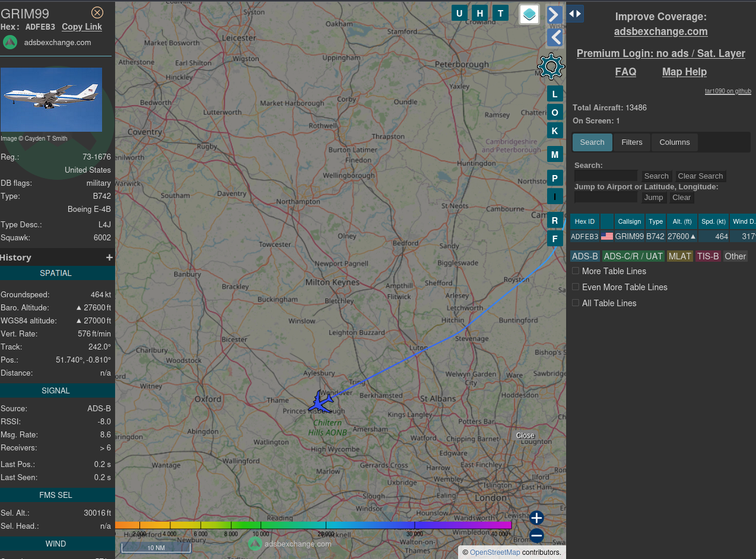Toggle sidebar width double-arrow button
The width and height of the screenshot is (756, 559).
(575, 14)
